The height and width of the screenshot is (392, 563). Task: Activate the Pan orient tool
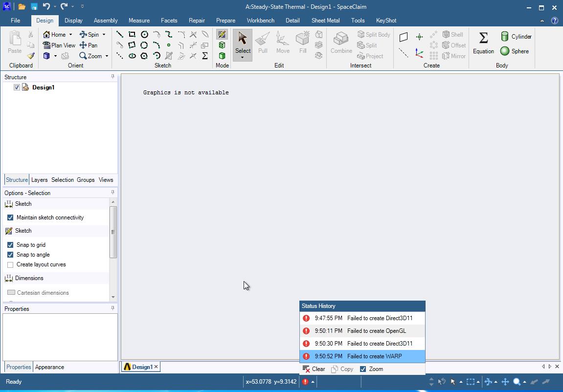[x=89, y=45]
